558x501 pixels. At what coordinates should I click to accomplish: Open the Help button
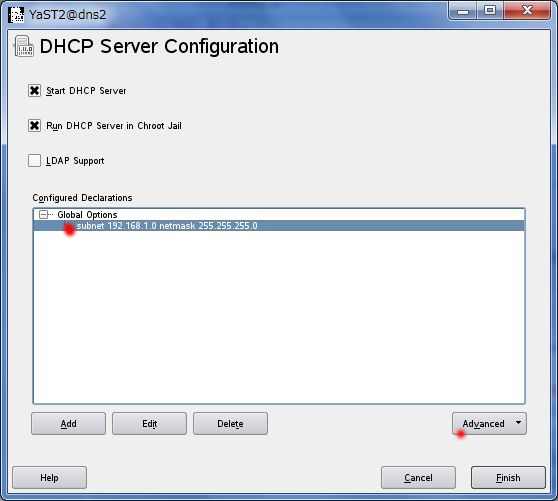click(x=49, y=478)
